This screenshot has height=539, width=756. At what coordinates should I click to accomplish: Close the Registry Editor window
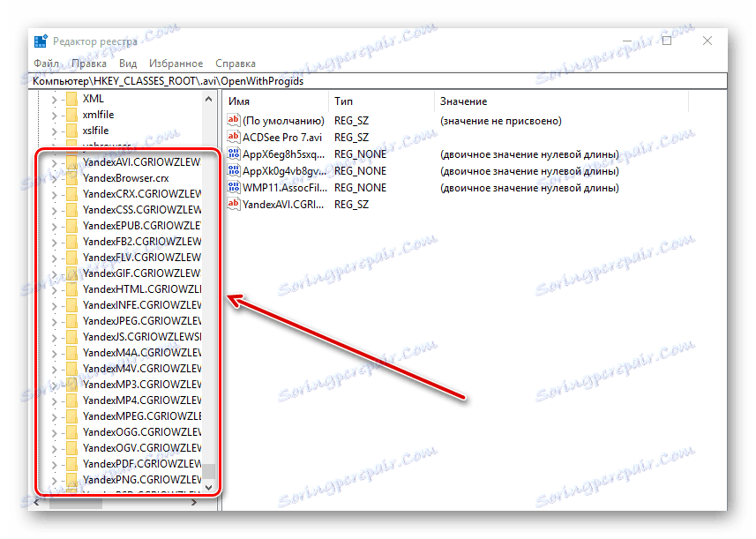707,41
